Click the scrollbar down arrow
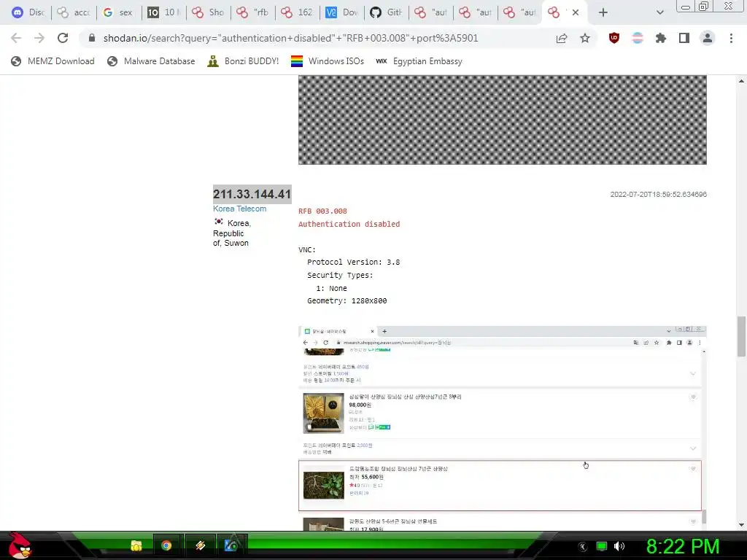Viewport: 747px width, 560px height. (741, 525)
